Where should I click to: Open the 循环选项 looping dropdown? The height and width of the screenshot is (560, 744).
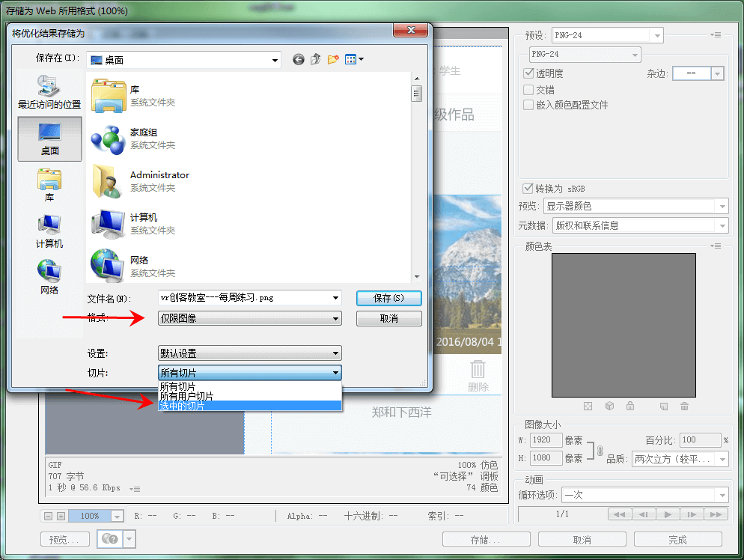click(645, 495)
